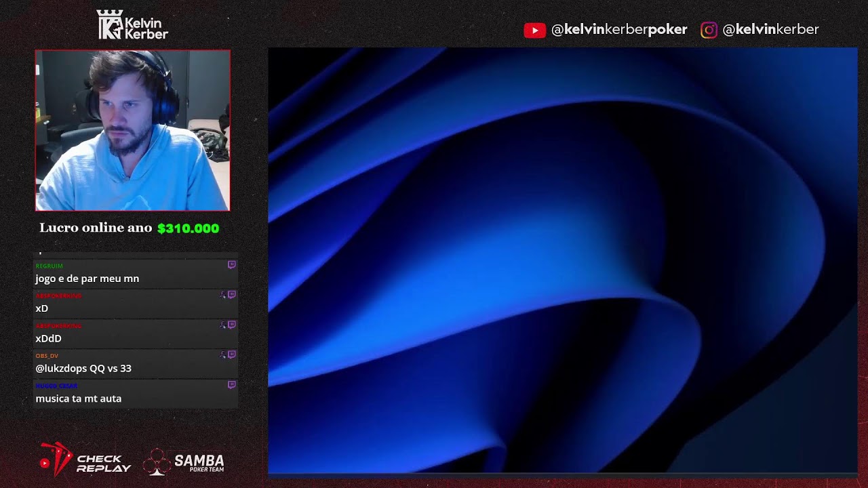This screenshot has height=488, width=868.
Task: Open the @kelvinkerberpoker YouTube handle
Action: click(619, 30)
